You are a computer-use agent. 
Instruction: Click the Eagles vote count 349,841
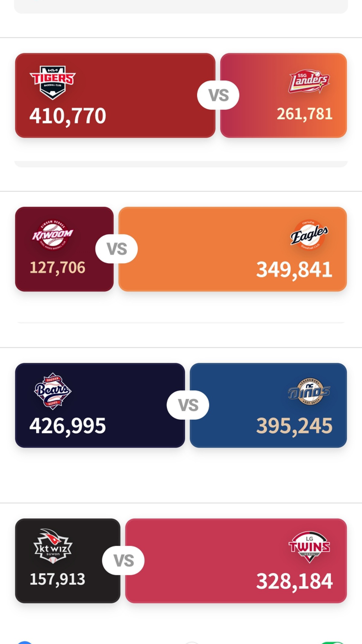pyautogui.click(x=294, y=270)
